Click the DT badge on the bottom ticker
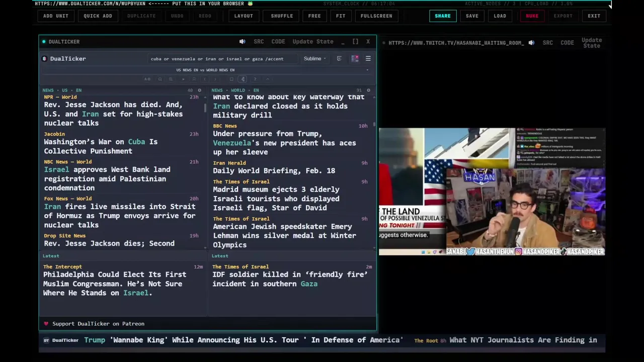644x362 pixels. click(46, 340)
